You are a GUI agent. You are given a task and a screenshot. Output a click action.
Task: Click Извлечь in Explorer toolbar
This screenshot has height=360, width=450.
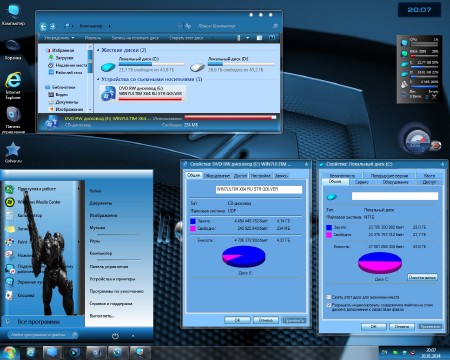coord(93,38)
